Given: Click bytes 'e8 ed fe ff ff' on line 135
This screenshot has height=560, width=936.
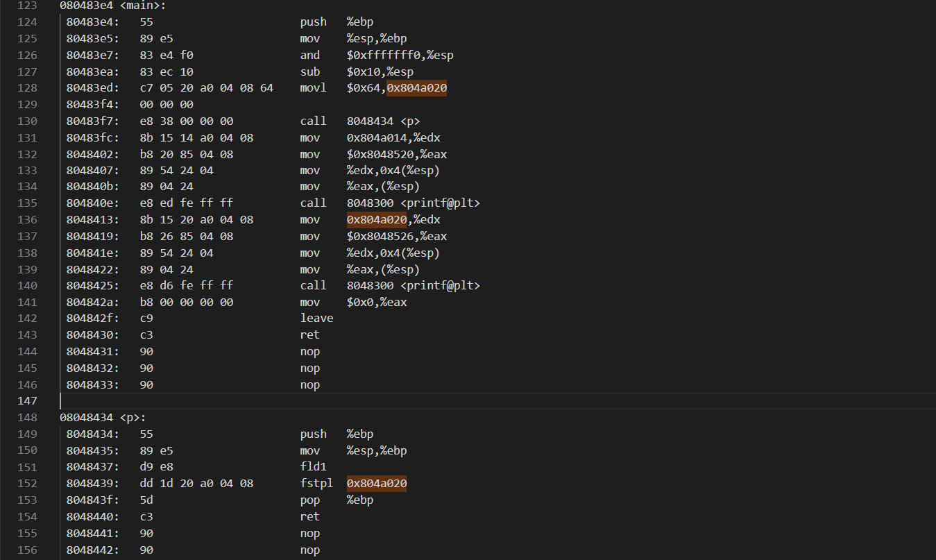Looking at the screenshot, I should [187, 203].
